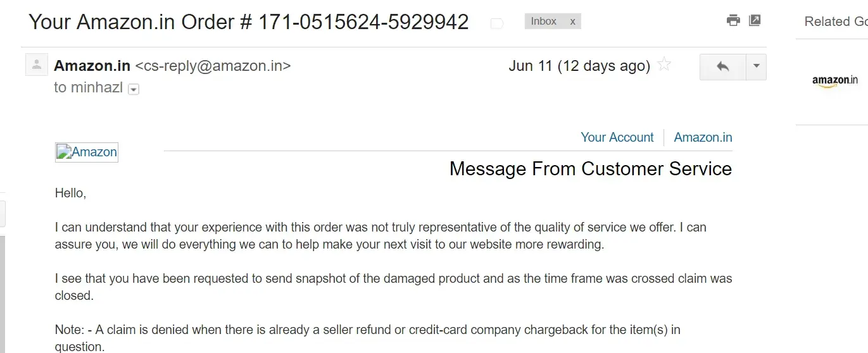Click the "Jun 11 (12 days ago)" date
The image size is (868, 353).
tap(579, 66)
